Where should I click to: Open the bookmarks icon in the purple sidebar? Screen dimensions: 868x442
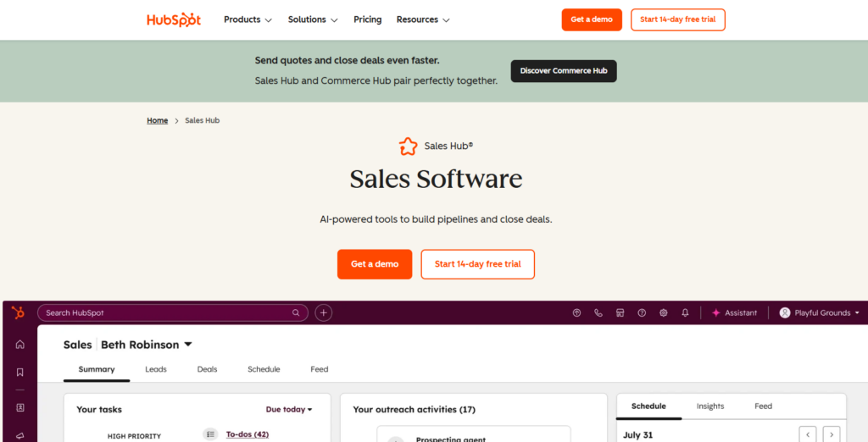tap(20, 373)
